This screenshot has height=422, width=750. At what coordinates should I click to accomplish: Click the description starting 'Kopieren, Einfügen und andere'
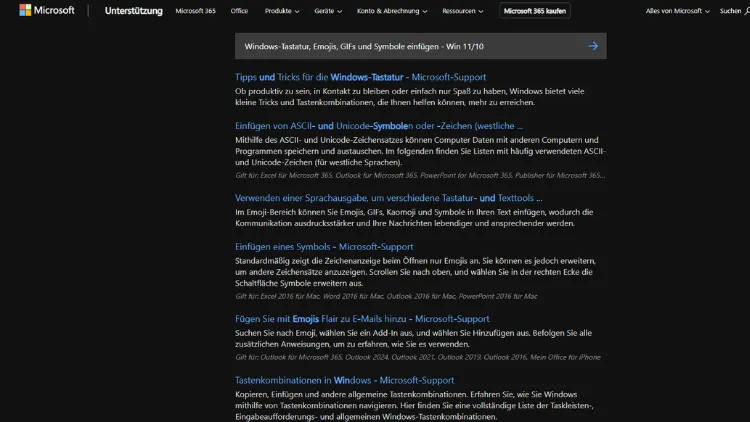pyautogui.click(x=414, y=405)
